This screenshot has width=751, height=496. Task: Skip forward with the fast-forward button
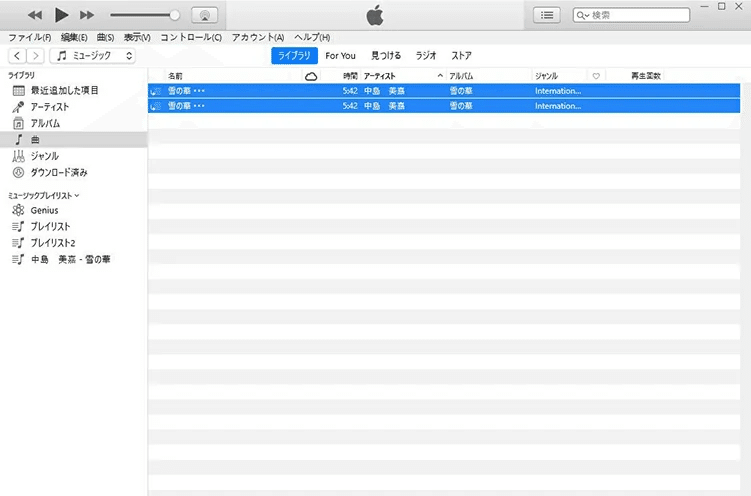(87, 15)
